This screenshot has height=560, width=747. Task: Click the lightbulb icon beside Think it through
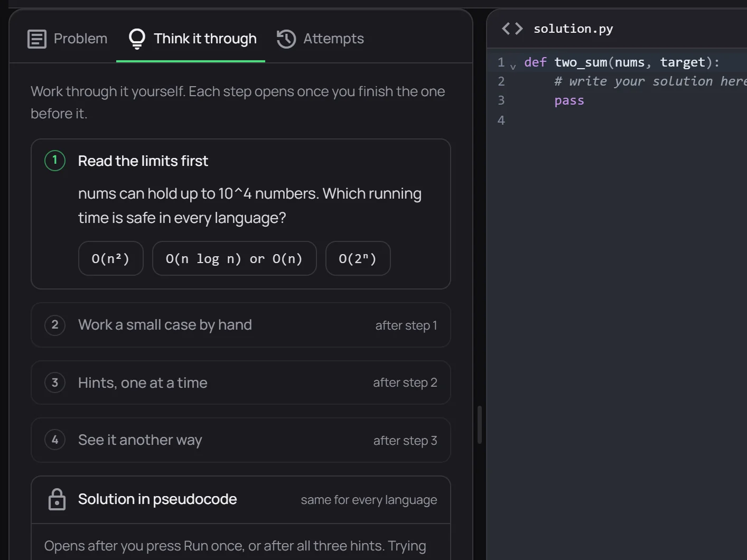coord(137,39)
